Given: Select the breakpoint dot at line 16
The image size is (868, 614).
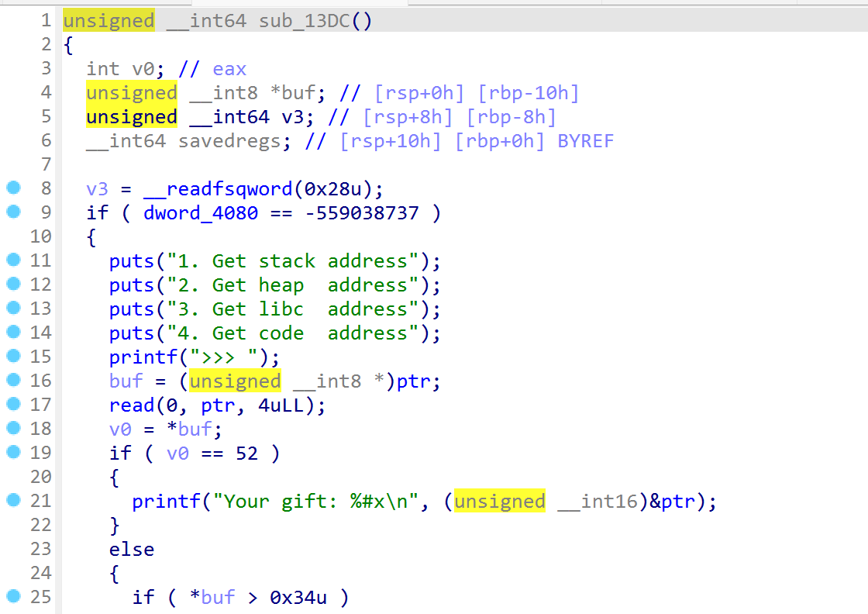Looking at the screenshot, I should pyautogui.click(x=13, y=380).
